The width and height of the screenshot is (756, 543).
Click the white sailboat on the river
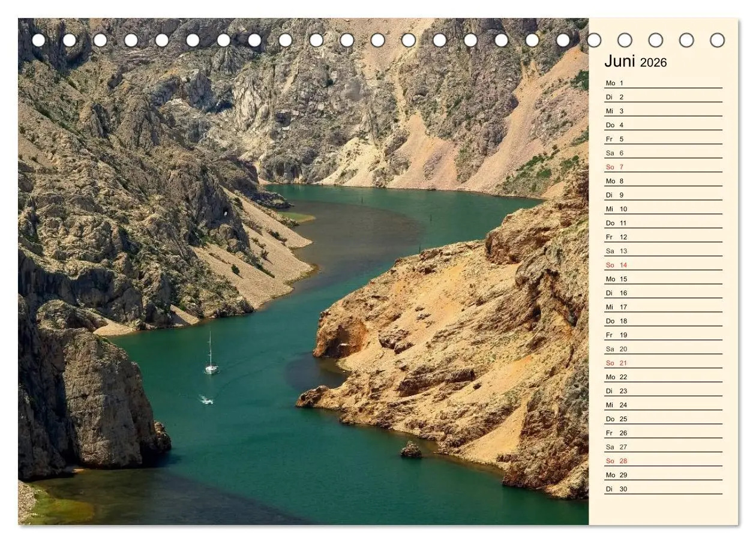[211, 354]
